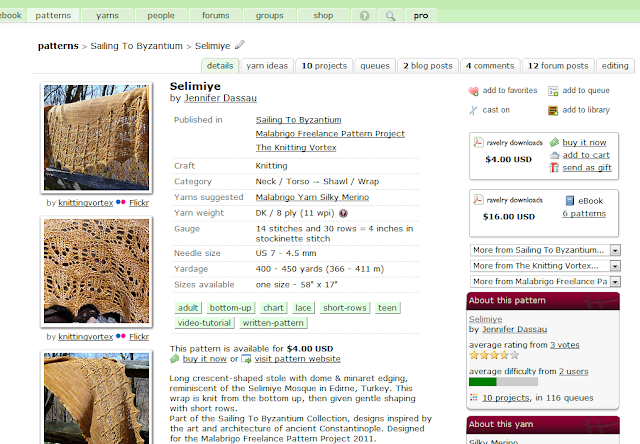The image size is (640, 444).
Task: Click the green average difficulty bar
Action: point(503,382)
